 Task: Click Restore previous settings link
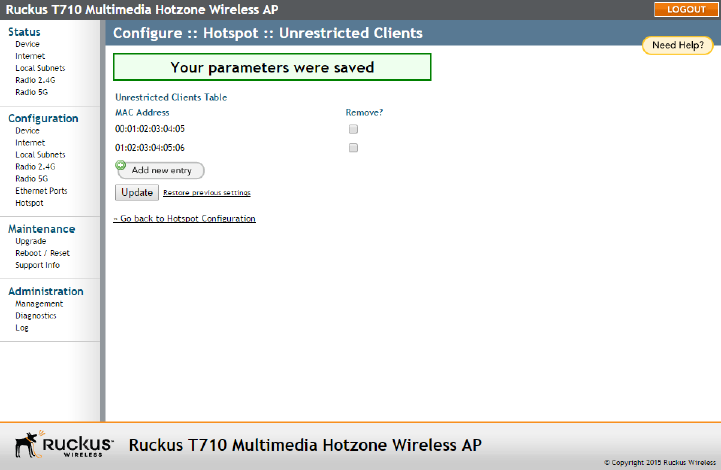[x=207, y=192]
